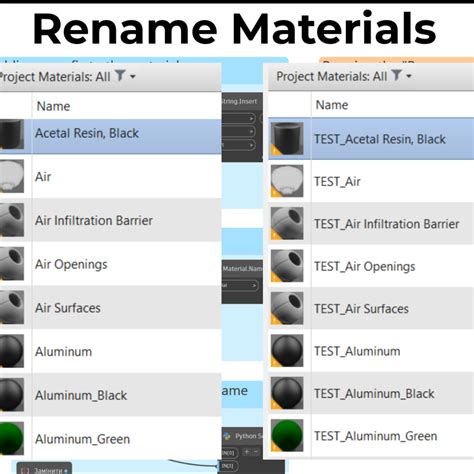Click the 'TEST_Air Infiltration Barrier' row text
This screenshot has height=474, width=474.
click(x=387, y=224)
